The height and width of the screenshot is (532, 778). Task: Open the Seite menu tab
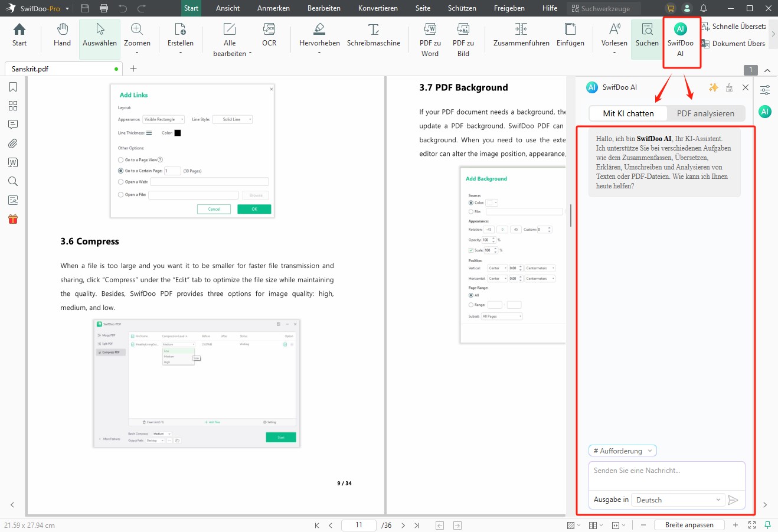tap(423, 8)
